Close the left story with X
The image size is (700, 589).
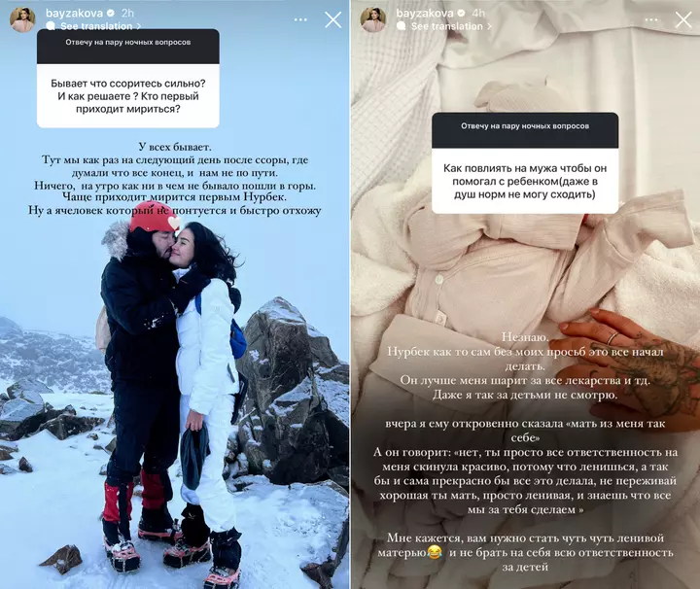[333, 20]
